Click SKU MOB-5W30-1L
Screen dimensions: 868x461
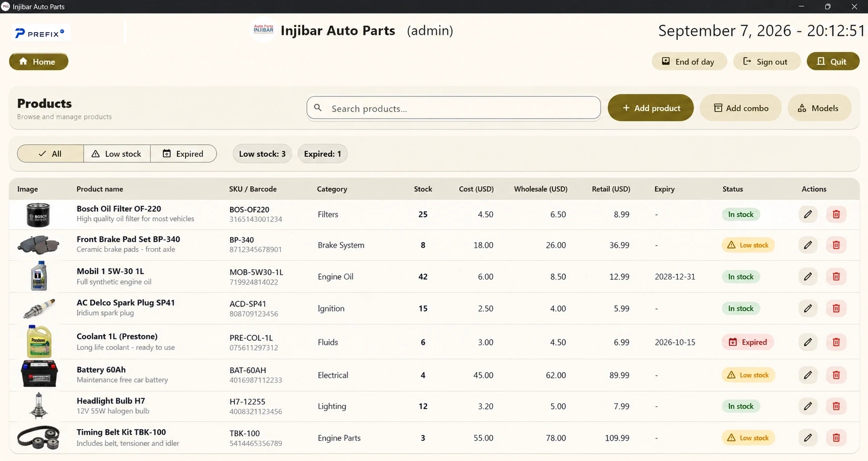point(256,272)
